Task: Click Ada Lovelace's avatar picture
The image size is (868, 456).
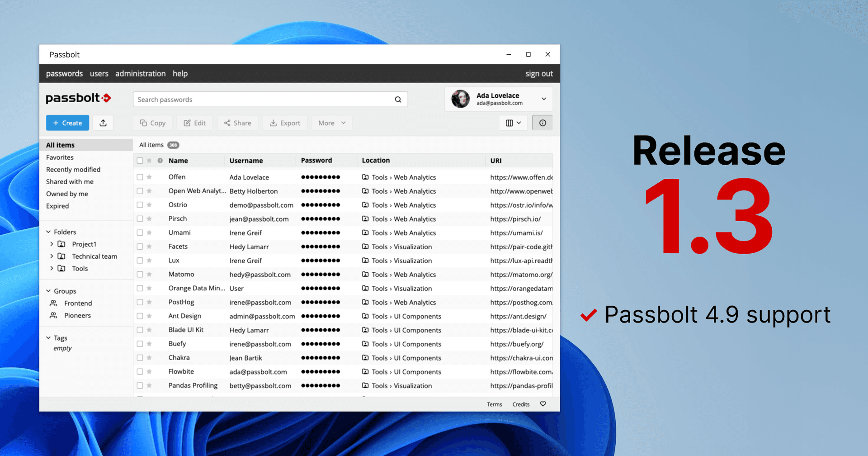Action: [461, 99]
